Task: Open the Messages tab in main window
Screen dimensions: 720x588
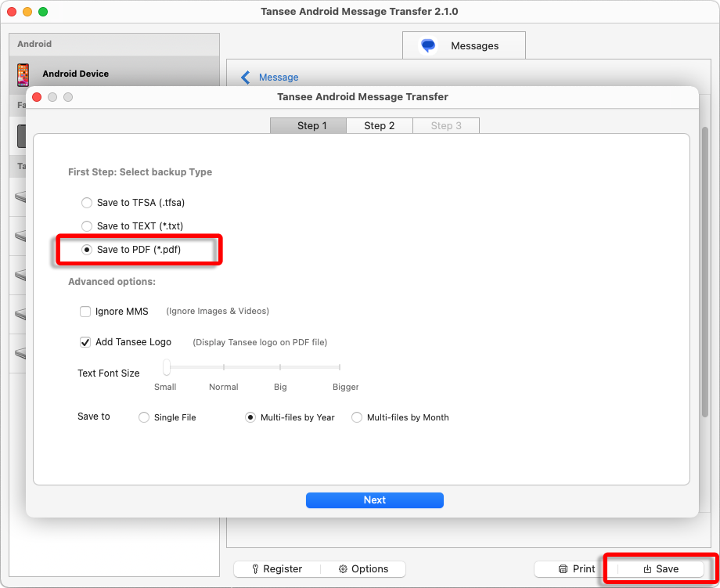Action: [x=464, y=45]
